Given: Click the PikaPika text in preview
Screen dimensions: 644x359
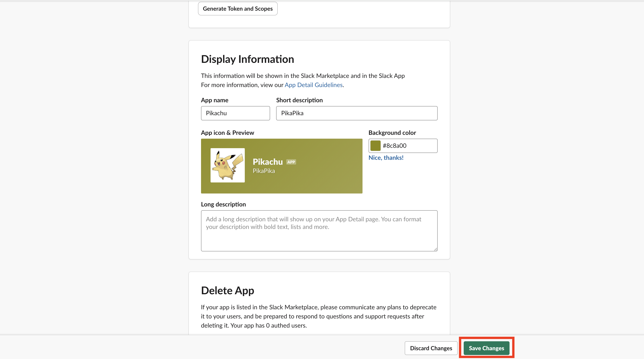Looking at the screenshot, I should [x=264, y=171].
